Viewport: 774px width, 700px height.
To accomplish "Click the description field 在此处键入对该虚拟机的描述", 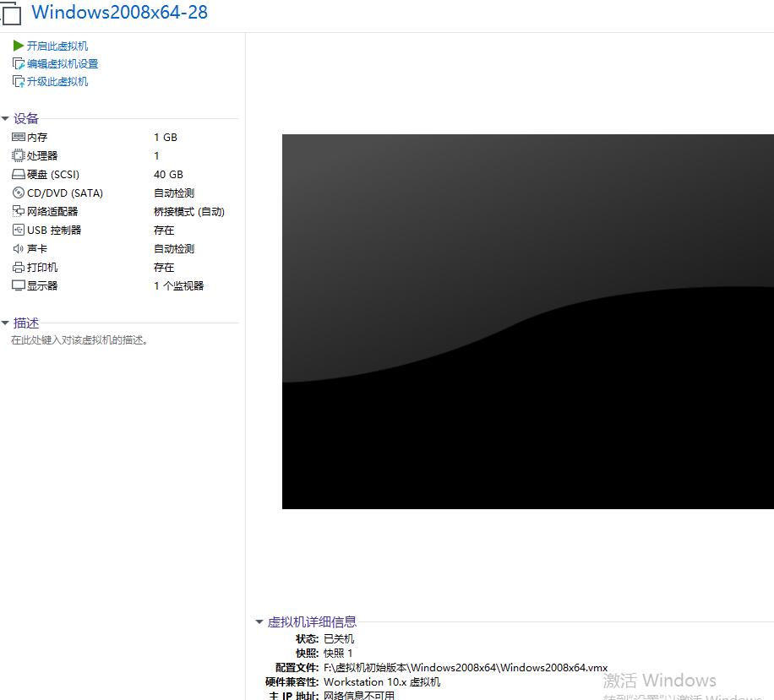I will [79, 340].
